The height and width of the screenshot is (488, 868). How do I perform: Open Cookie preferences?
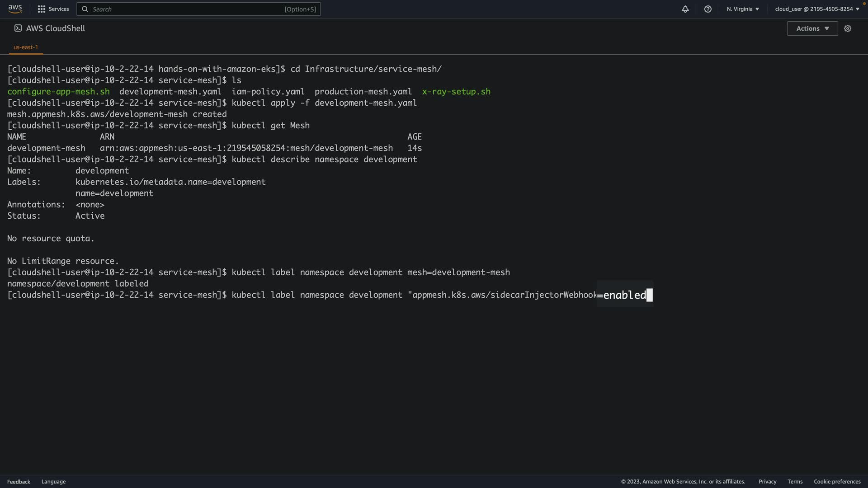point(837,482)
